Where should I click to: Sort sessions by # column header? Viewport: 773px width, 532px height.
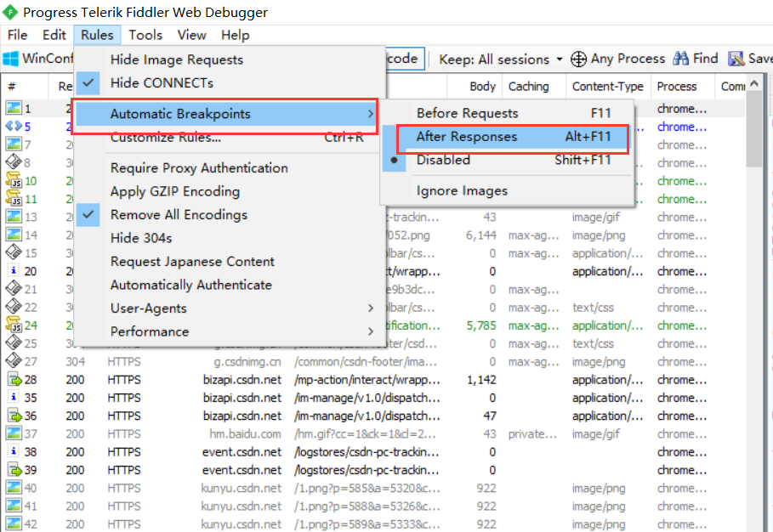point(25,87)
